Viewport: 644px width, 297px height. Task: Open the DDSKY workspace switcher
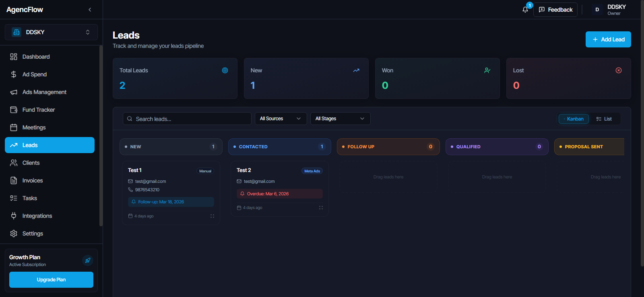pos(51,32)
